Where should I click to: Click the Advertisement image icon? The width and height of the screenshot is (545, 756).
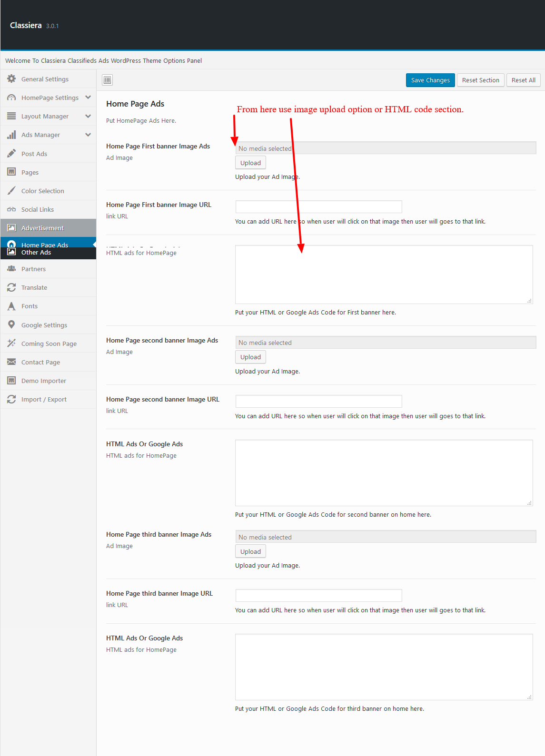pyautogui.click(x=11, y=228)
